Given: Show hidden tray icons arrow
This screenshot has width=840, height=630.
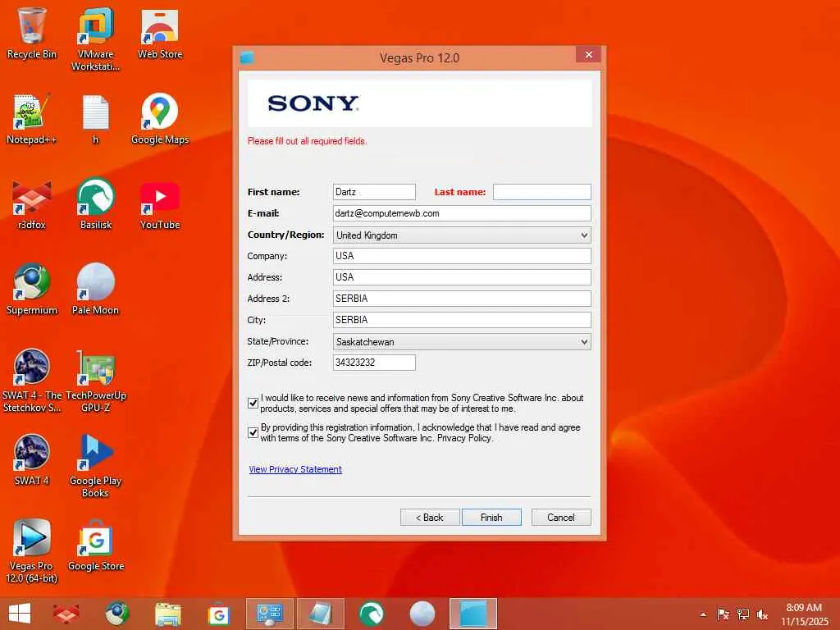Looking at the screenshot, I should [703, 615].
